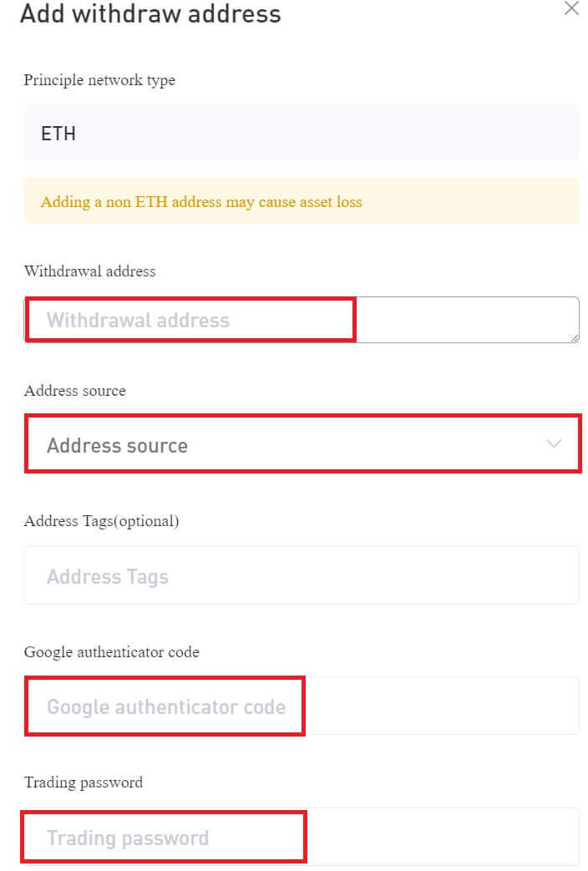Expand the Address source selection list
This screenshot has height=871, width=588.
coord(301,445)
